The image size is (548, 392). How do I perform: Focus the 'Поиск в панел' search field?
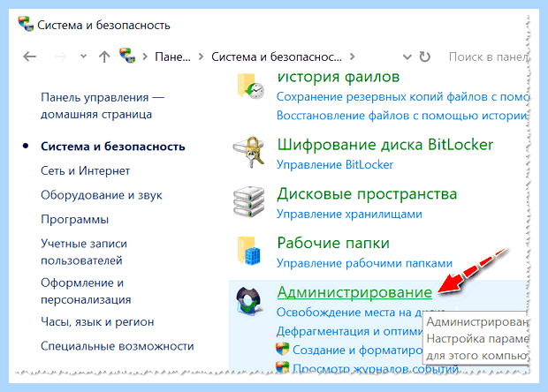(x=488, y=57)
